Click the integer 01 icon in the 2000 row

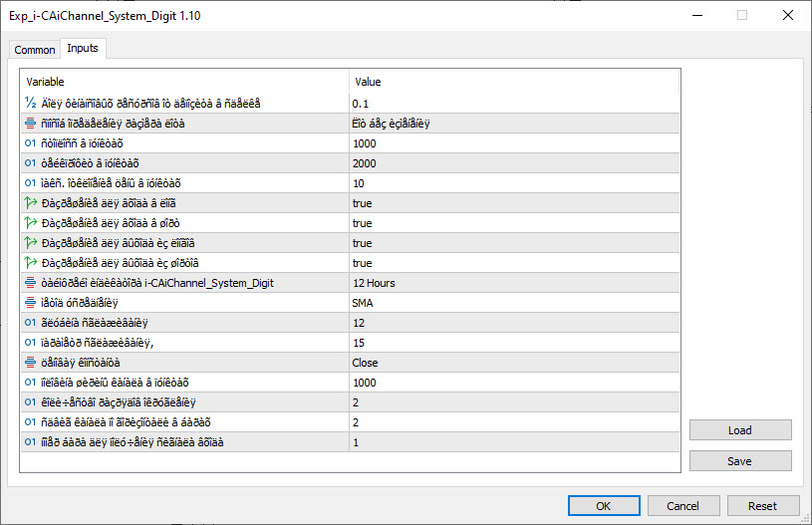(31, 163)
